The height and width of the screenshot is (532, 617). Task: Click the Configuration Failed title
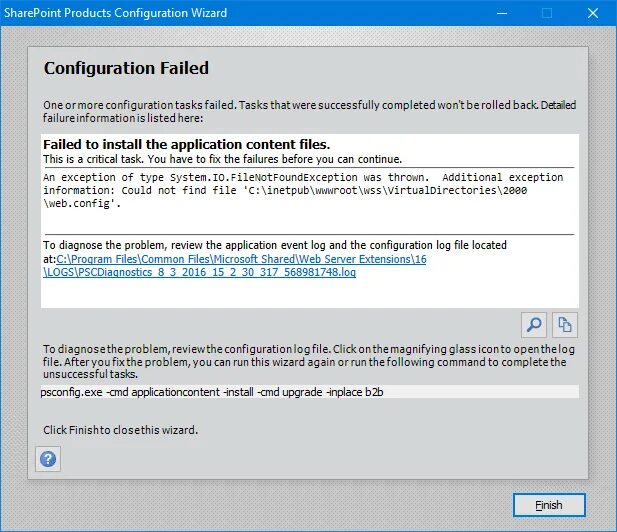pos(126,68)
